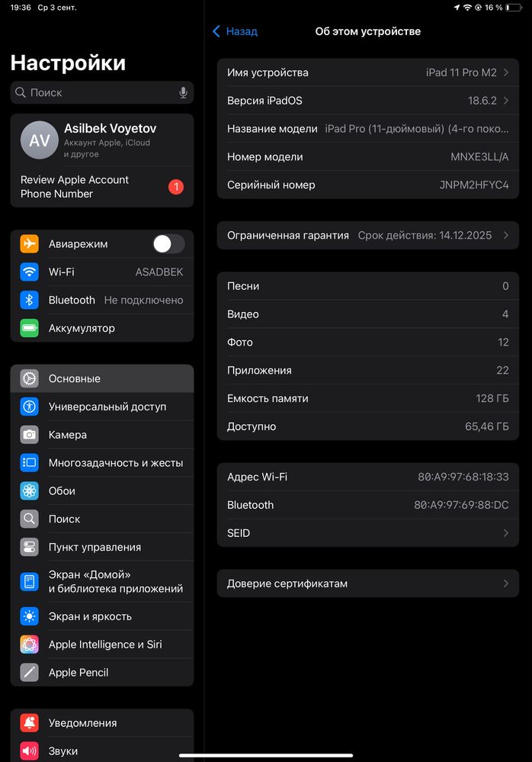Tap the Многозадачность и жесты icon
The height and width of the screenshot is (762, 532).
click(29, 463)
